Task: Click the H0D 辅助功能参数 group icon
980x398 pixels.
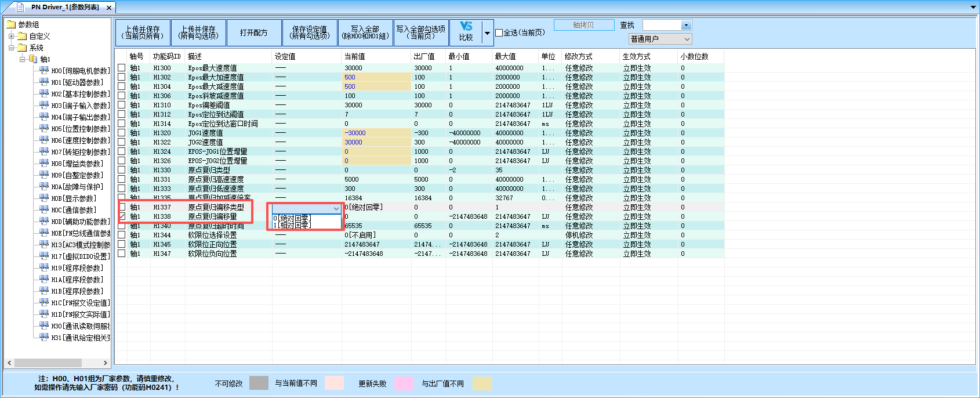Action: (x=44, y=220)
